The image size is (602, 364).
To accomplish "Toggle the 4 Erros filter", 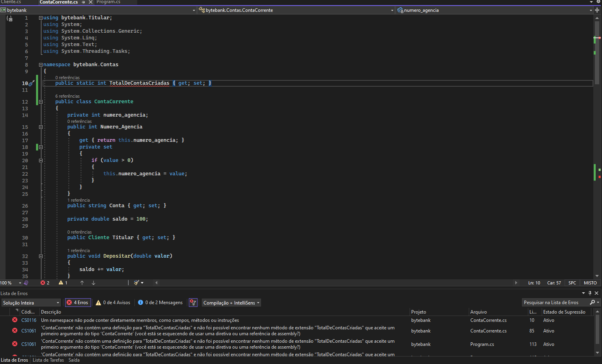I will coord(78,303).
